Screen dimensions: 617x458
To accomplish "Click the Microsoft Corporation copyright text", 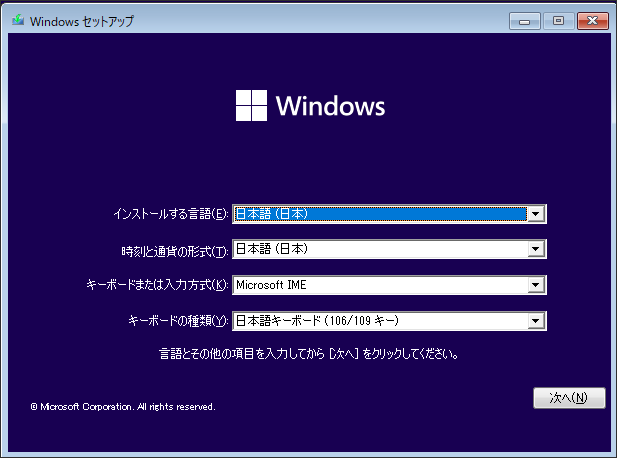I will point(123,407).
